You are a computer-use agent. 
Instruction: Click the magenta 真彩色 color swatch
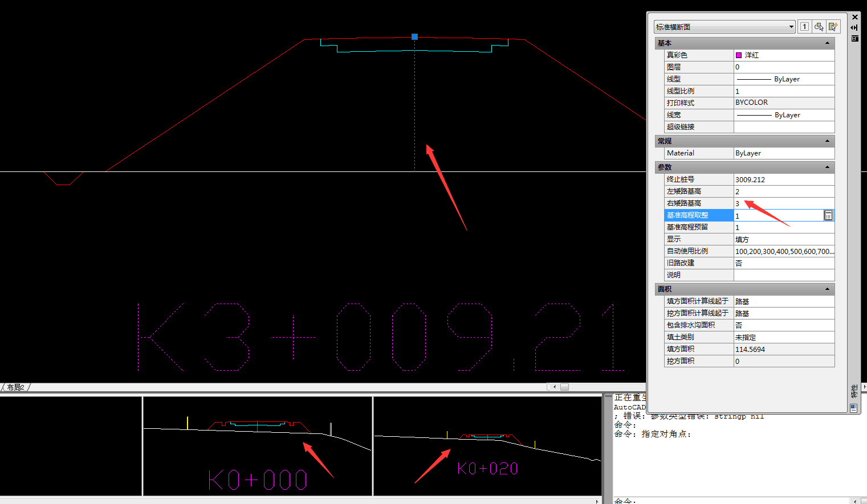[x=739, y=55]
